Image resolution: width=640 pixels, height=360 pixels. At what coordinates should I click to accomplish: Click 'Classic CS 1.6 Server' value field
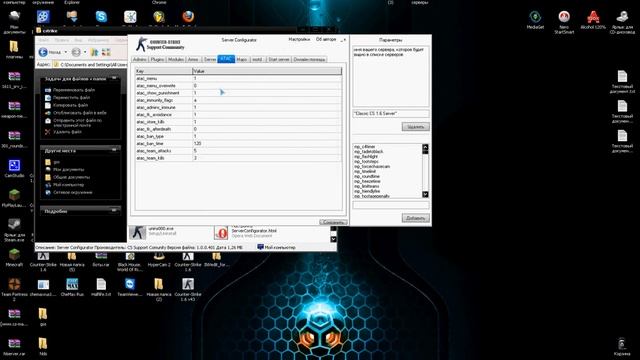point(391,113)
